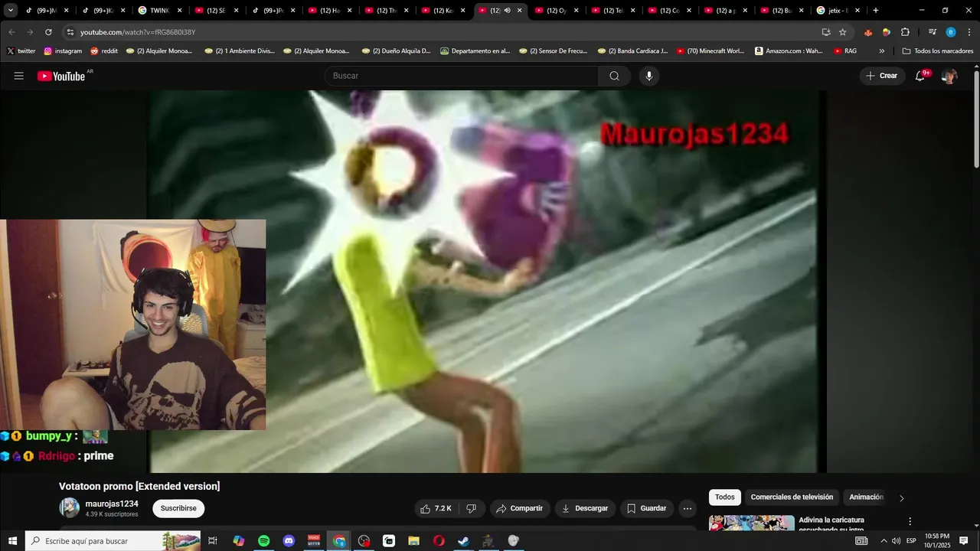Viewport: 980px width, 551px height.
Task: Save video with Guardar button
Action: point(646,508)
